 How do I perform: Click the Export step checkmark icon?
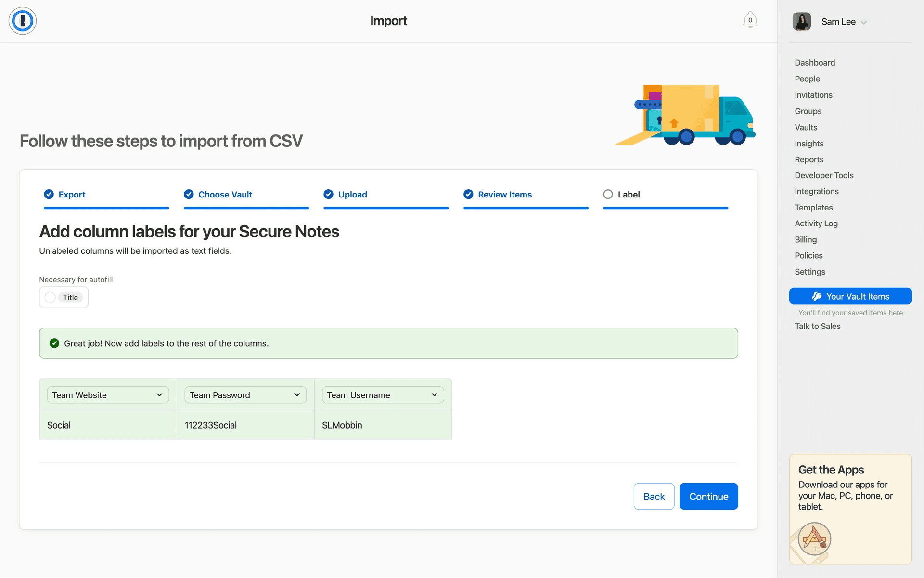[x=49, y=194]
